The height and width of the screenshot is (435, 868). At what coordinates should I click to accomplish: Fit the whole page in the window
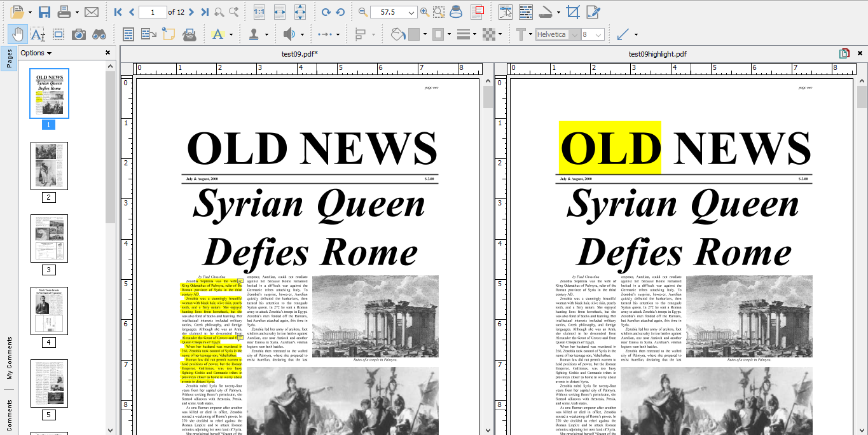tap(300, 12)
